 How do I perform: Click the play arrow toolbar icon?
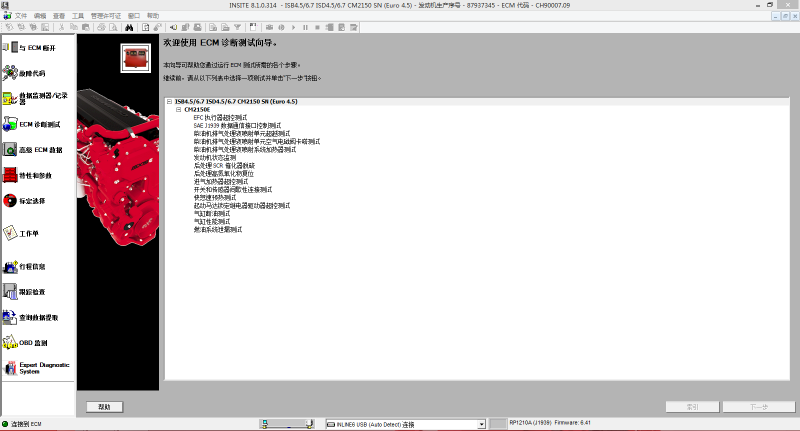click(293, 27)
